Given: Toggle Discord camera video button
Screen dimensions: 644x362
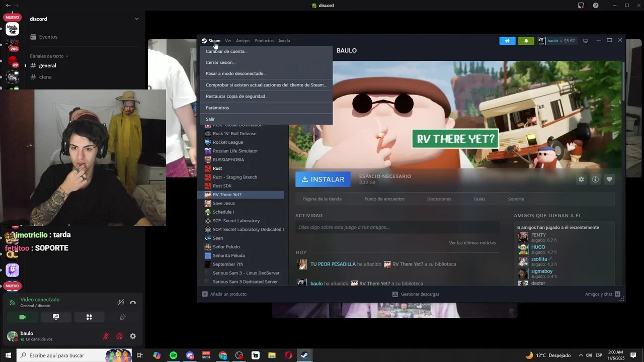Looking at the screenshot, I should (x=22, y=317).
